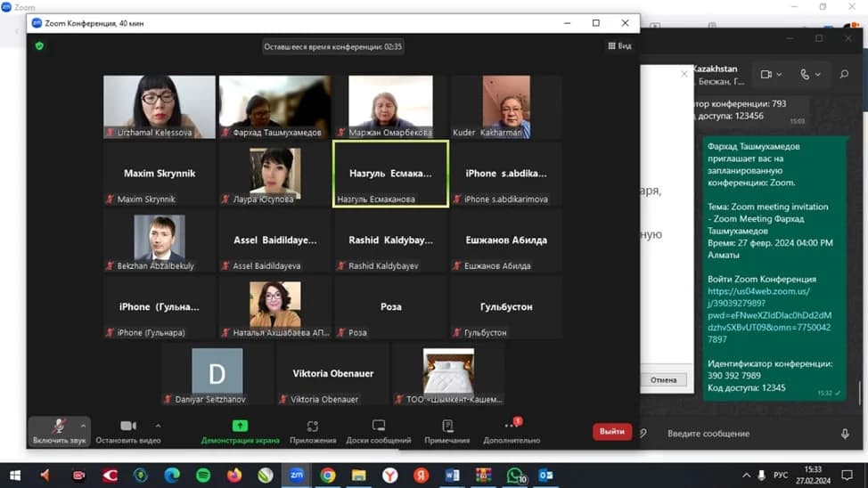Screen dimensions: 868x488
Task: Select Kuder Kakharman video tile
Action: tap(506, 107)
